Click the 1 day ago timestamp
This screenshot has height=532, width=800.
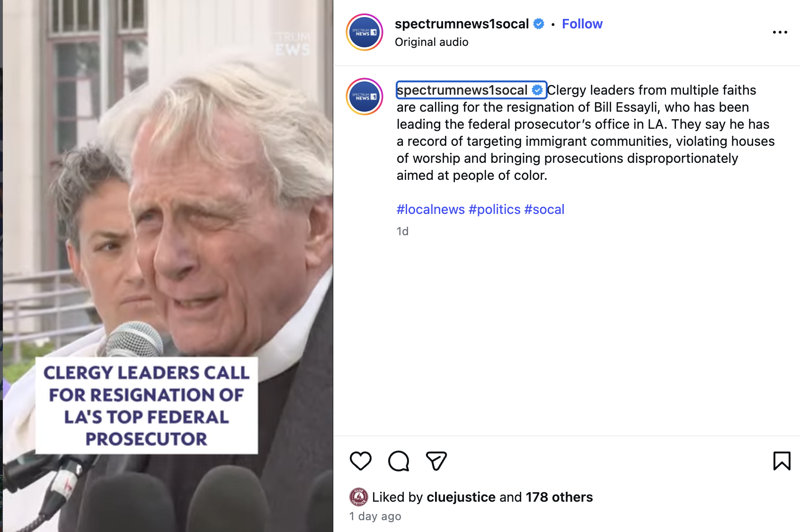tap(375, 516)
